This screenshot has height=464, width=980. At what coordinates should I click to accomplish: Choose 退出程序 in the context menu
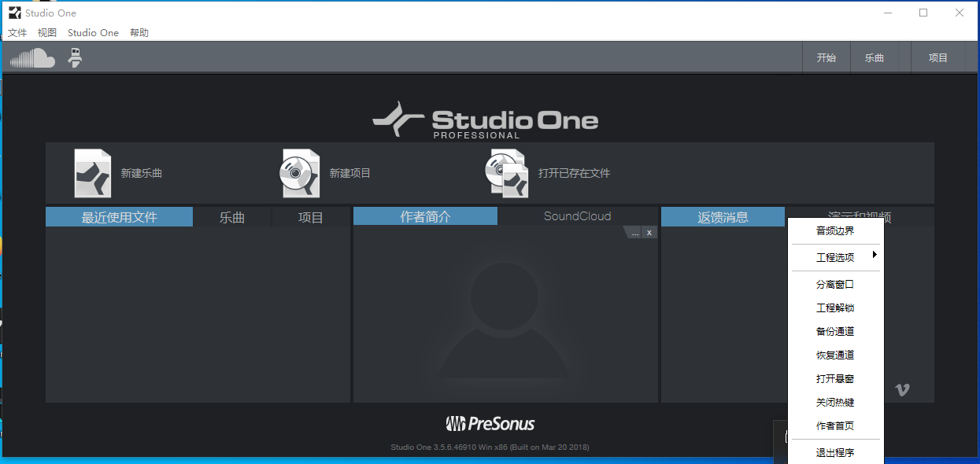point(835,453)
